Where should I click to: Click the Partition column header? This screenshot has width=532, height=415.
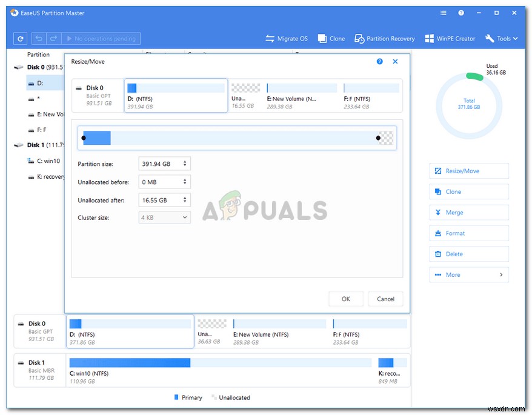click(38, 55)
